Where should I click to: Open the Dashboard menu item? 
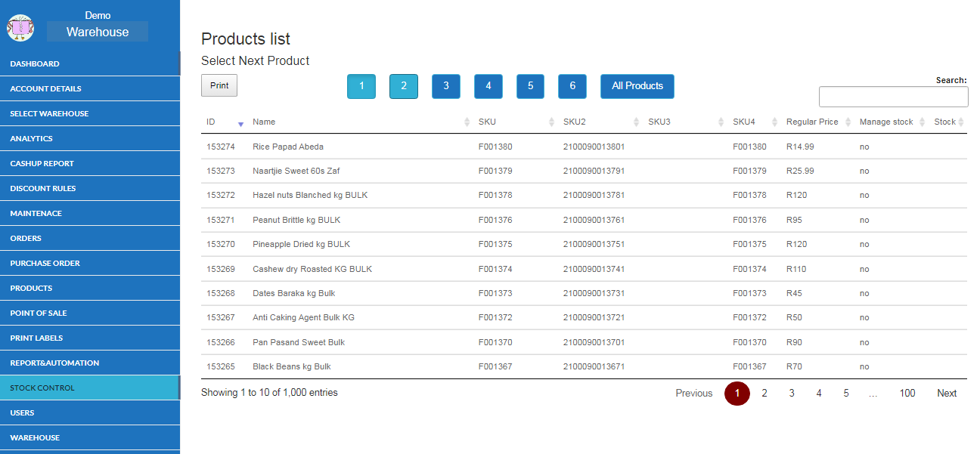coord(35,63)
